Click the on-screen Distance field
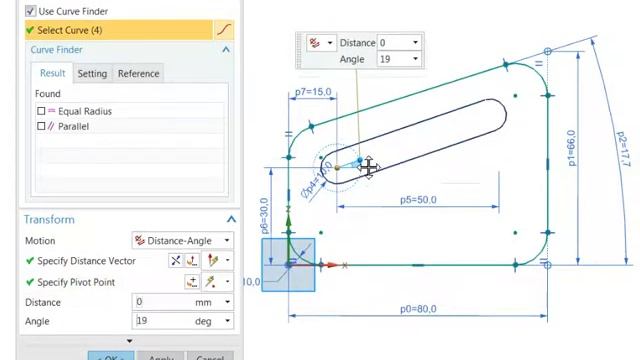This screenshot has height=360, width=640. [x=393, y=42]
